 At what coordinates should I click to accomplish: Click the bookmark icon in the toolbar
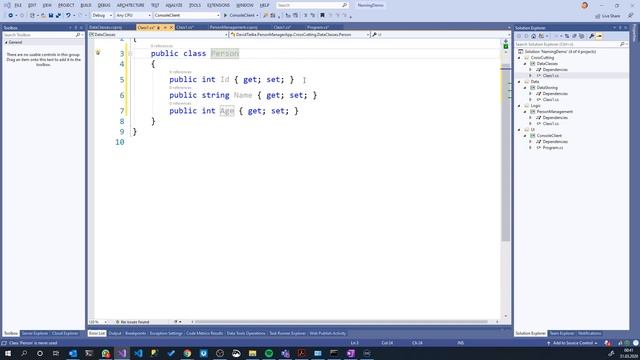322,15
